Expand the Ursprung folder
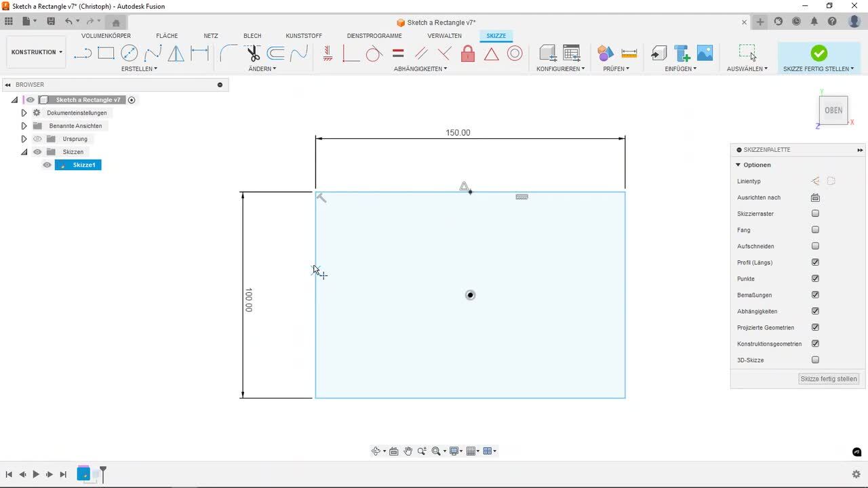 click(x=24, y=139)
